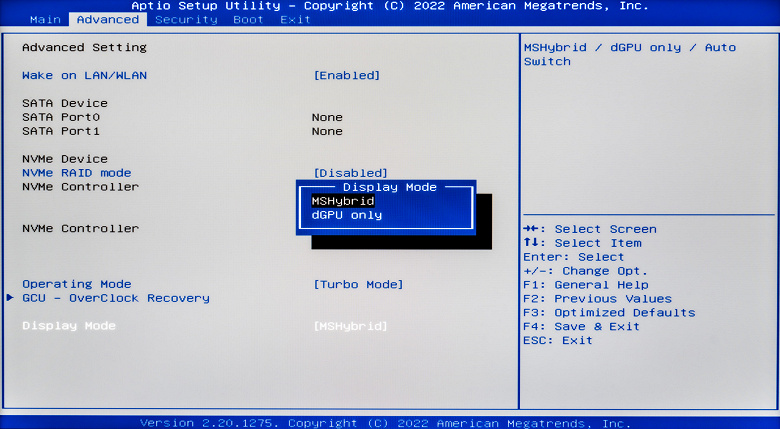Click the SATA Device heading

coord(65,104)
